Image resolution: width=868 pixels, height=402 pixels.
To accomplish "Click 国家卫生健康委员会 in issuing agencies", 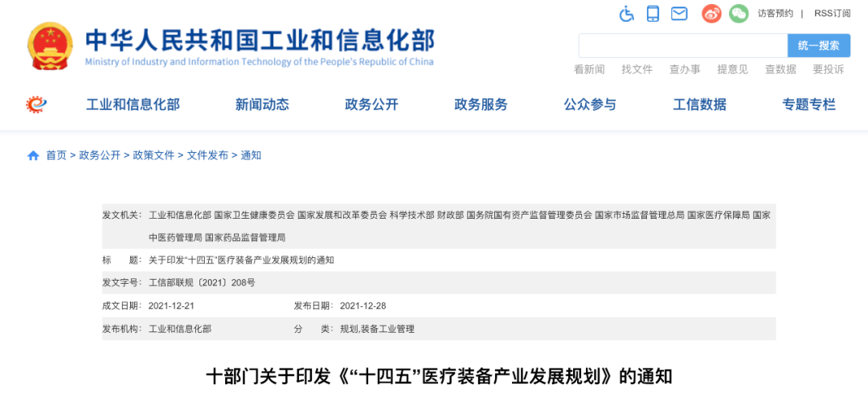I will 254,215.
